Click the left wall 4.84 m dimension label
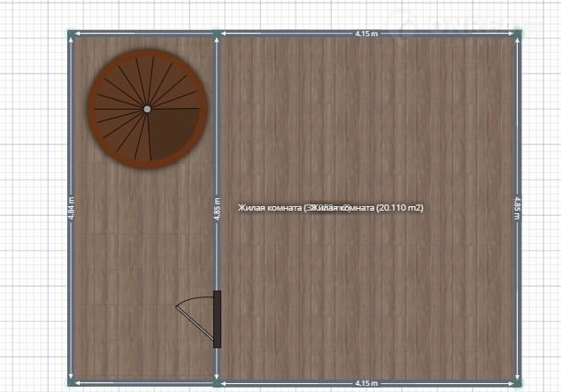The height and width of the screenshot is (392, 561). point(71,209)
